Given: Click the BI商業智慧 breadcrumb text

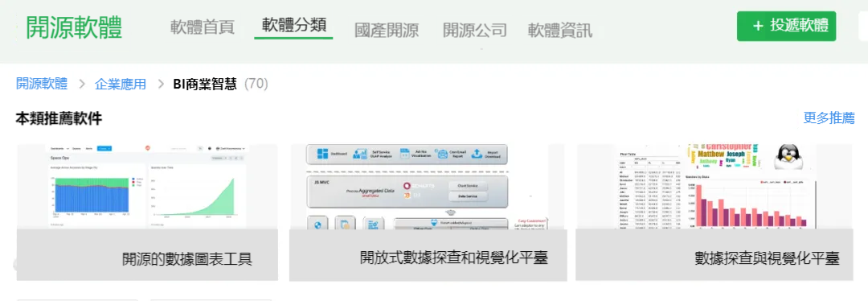Looking at the screenshot, I should pyautogui.click(x=205, y=84).
